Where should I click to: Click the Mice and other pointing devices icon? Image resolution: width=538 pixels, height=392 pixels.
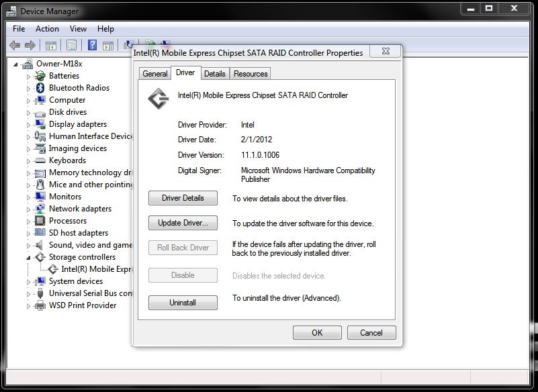pos(40,185)
